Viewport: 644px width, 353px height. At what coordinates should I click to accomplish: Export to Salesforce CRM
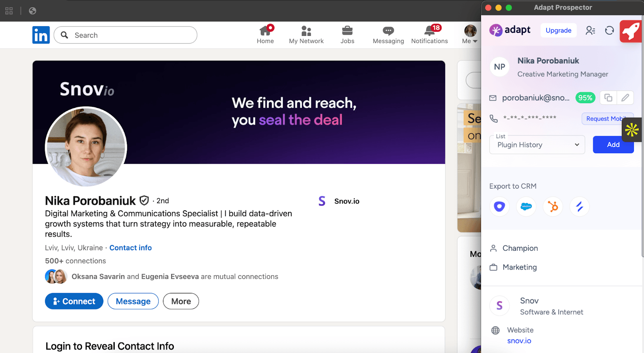(x=526, y=207)
